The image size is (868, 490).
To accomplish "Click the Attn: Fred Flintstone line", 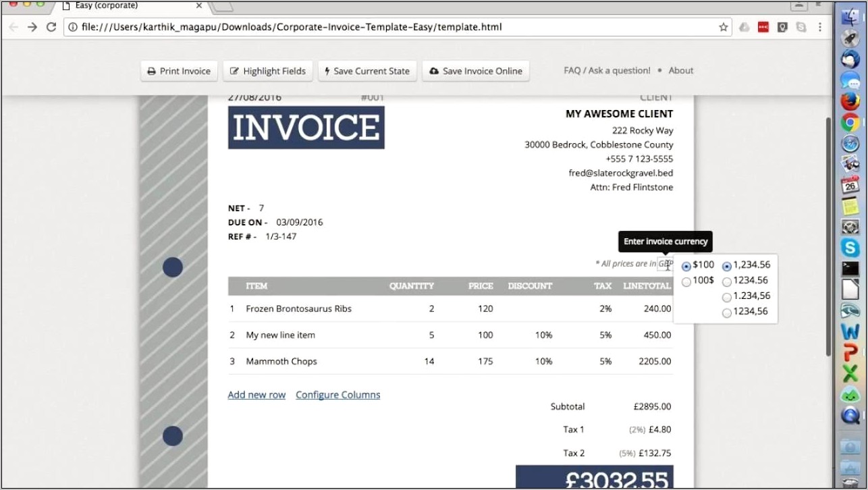I will coord(631,187).
